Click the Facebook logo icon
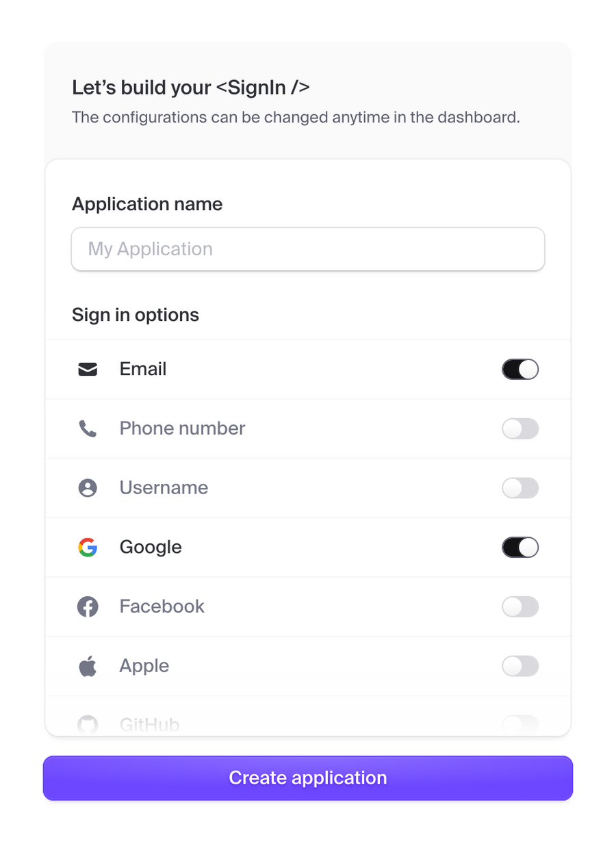This screenshot has width=616, height=848. (88, 606)
